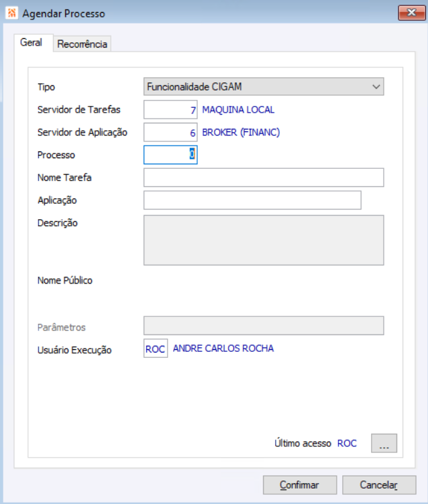Click the Agendar Processo title bar icon
This screenshot has width=428, height=504.
tap(11, 13)
